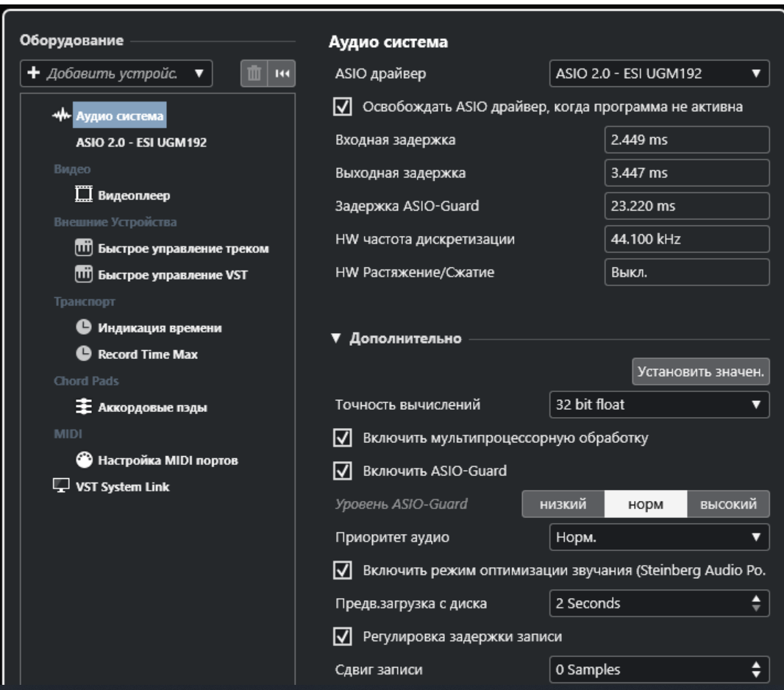This screenshot has height=690, width=784.
Task: Collapse the Дополнительно section
Action: point(336,339)
